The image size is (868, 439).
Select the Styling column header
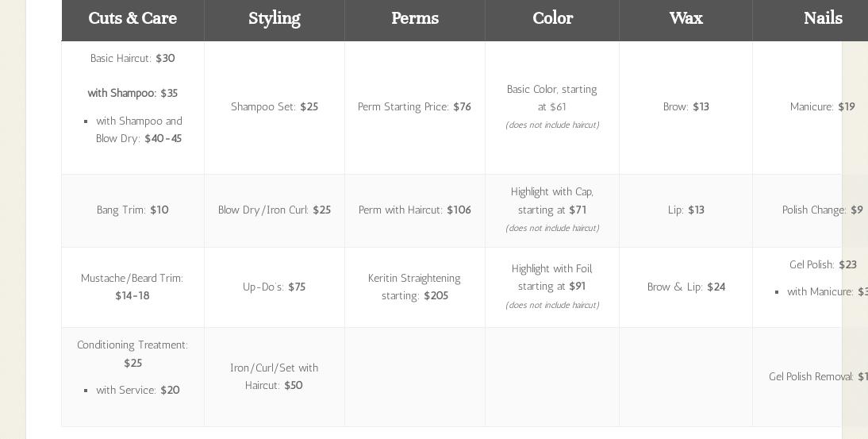[x=274, y=18]
